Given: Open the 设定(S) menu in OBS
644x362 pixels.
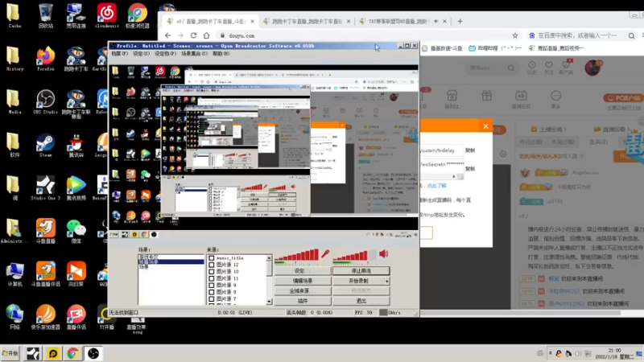Looking at the screenshot, I should pos(141,54).
